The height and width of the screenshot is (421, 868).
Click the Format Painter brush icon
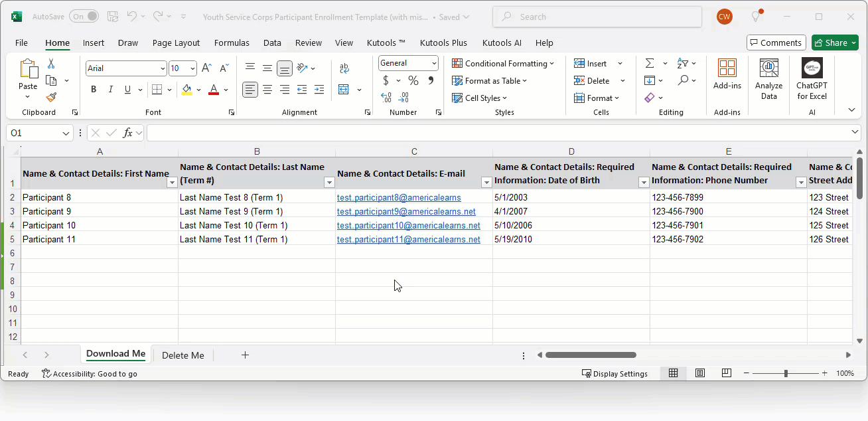(x=51, y=97)
